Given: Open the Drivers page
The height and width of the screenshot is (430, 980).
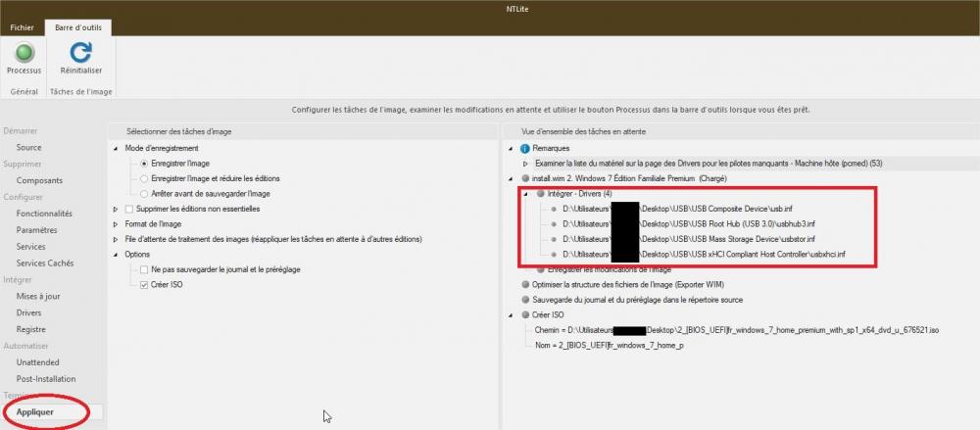Looking at the screenshot, I should coord(28,312).
